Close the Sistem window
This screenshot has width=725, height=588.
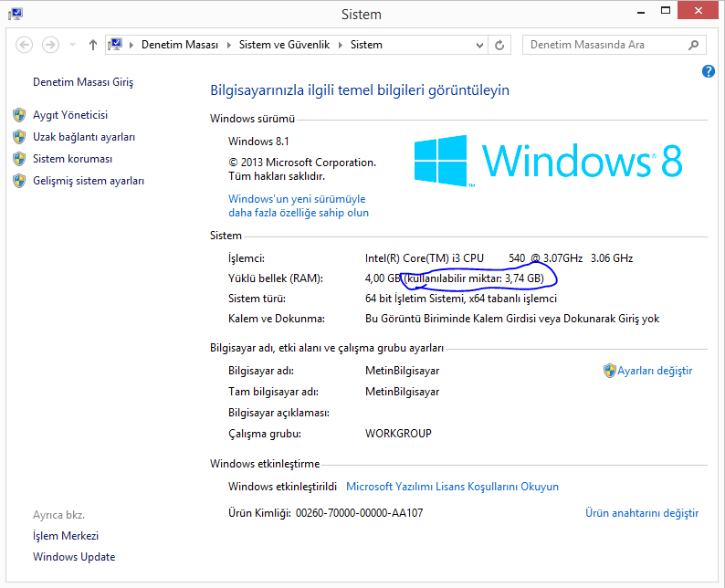click(x=698, y=10)
